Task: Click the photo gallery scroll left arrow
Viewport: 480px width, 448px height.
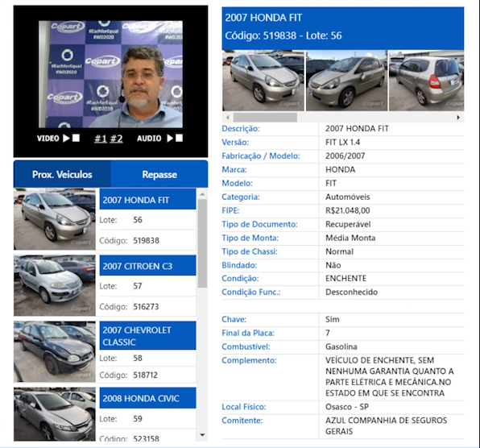Action: [227, 118]
